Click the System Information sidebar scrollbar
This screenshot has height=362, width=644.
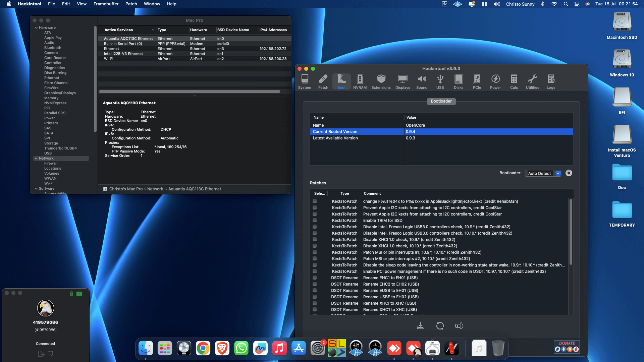[x=95, y=79]
